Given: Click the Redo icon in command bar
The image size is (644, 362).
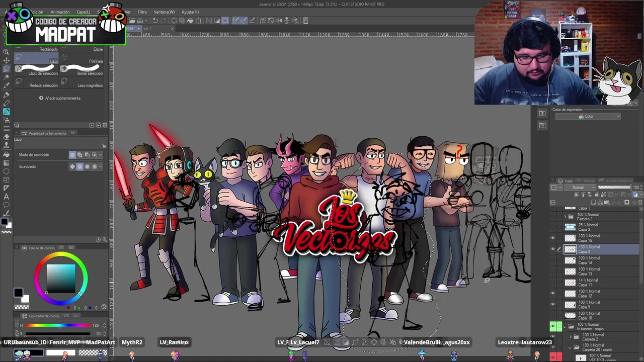Looking at the screenshot, I should point(163,21).
